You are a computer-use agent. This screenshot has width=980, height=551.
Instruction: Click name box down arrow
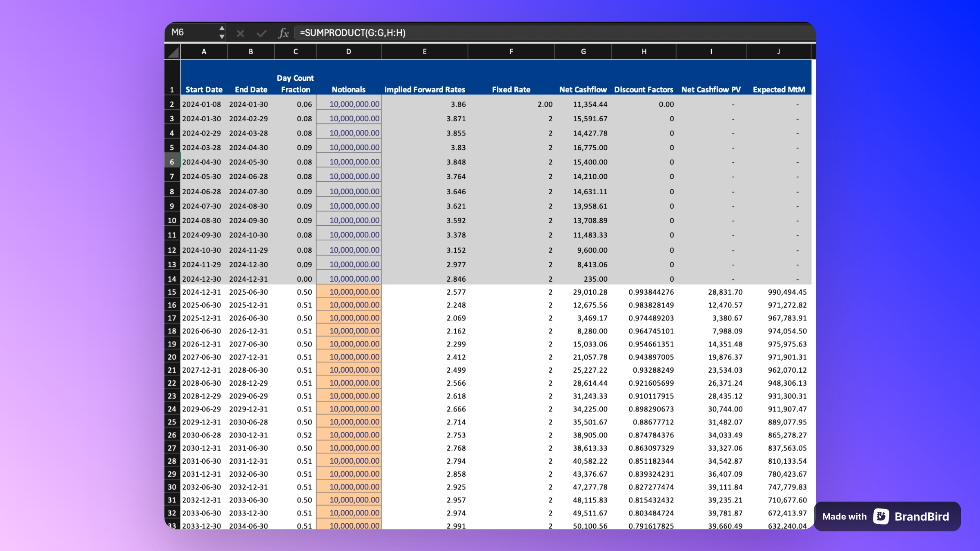click(221, 37)
